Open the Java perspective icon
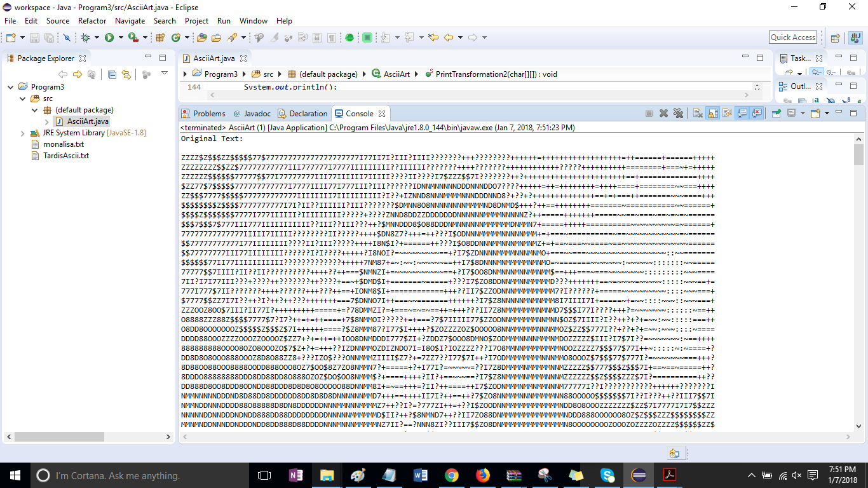Screen dimensions: 868x488 [x=855, y=37]
